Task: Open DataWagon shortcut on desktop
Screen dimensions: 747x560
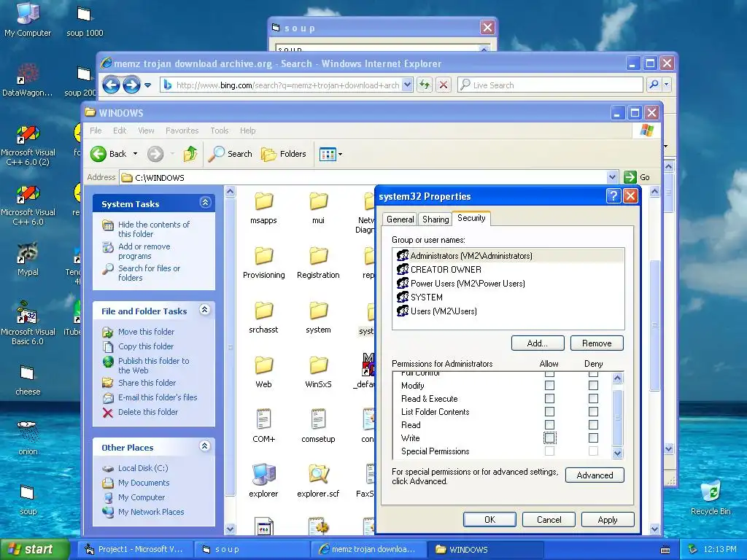Action: 28,79
